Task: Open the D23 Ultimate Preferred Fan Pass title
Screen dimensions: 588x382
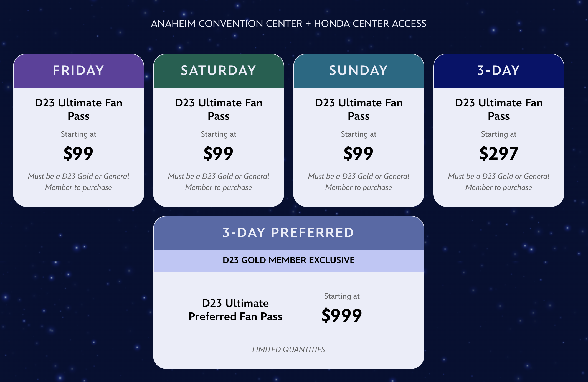Action: point(235,310)
